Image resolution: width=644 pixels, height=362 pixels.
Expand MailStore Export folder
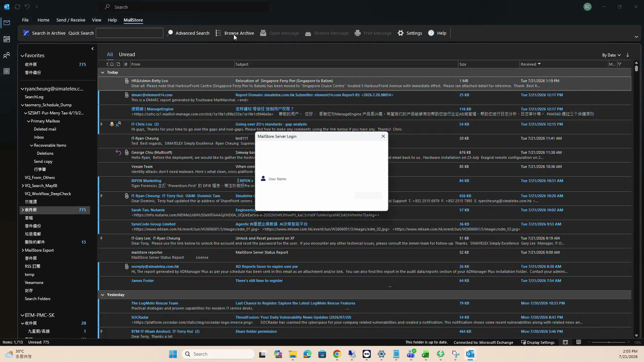[23, 250]
